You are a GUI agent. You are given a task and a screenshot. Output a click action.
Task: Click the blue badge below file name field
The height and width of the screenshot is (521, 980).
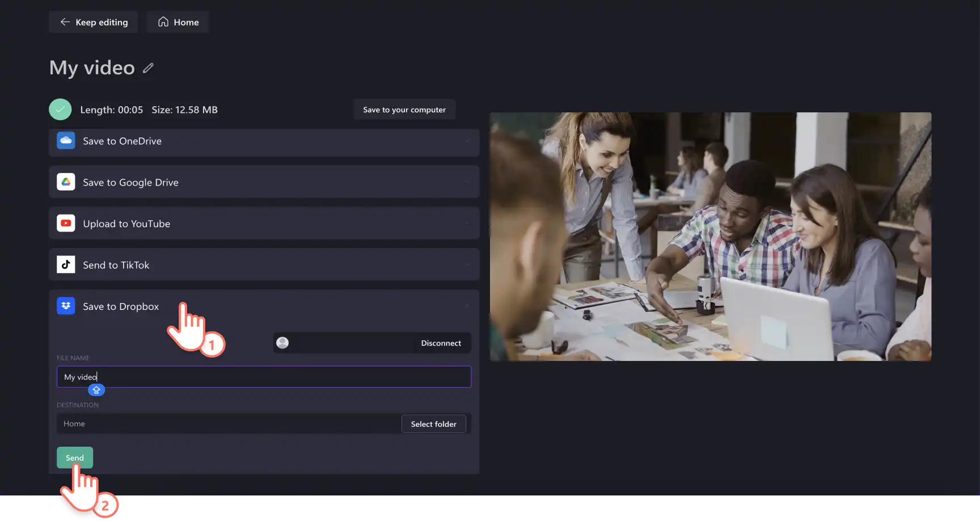point(96,390)
